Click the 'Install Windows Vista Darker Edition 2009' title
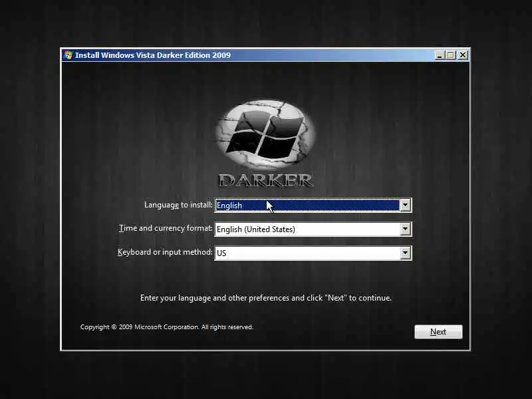This screenshot has height=399, width=532. [153, 55]
